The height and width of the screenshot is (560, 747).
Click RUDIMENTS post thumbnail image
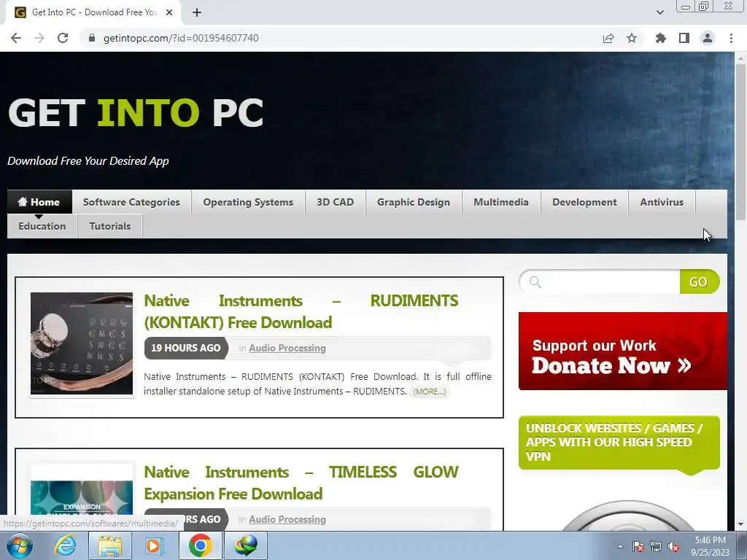(82, 343)
